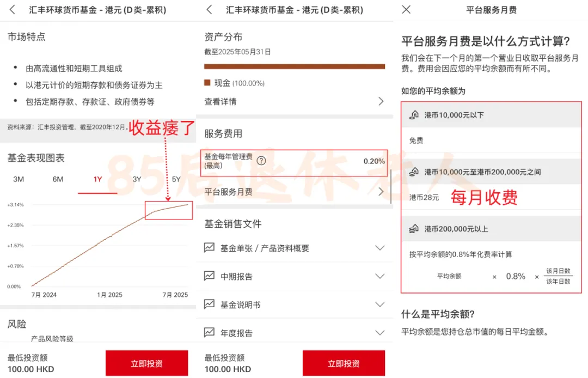Click 什么是平均余额? heading
Viewport: 588px width, 378px height.
438,314
